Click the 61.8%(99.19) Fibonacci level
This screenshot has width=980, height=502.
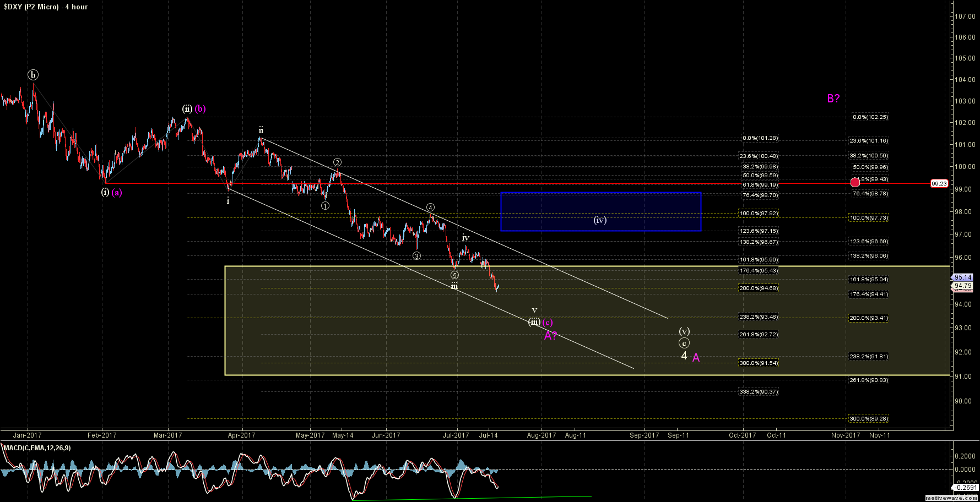coord(760,185)
